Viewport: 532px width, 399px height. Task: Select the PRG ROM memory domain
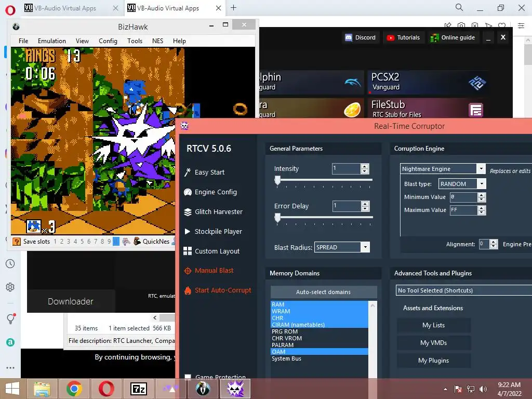(x=320, y=331)
